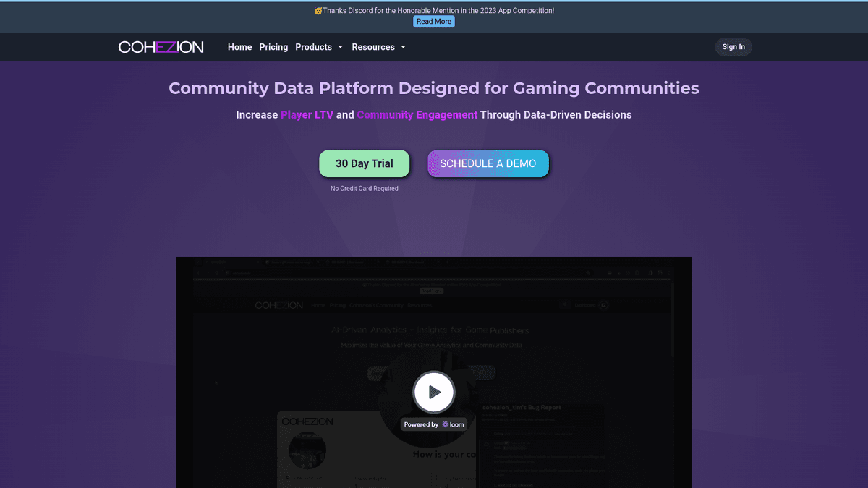Image resolution: width=868 pixels, height=488 pixels.
Task: Start the 30 Day Trial
Action: click(365, 163)
